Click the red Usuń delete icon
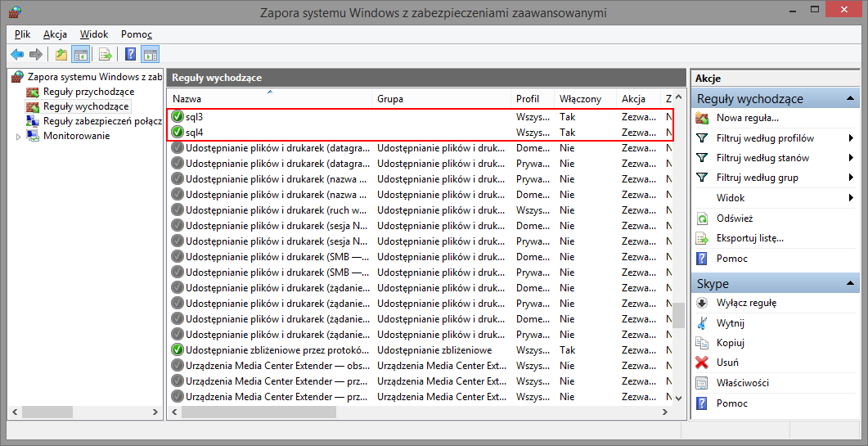Screen dimensions: 868x446 click(x=702, y=363)
